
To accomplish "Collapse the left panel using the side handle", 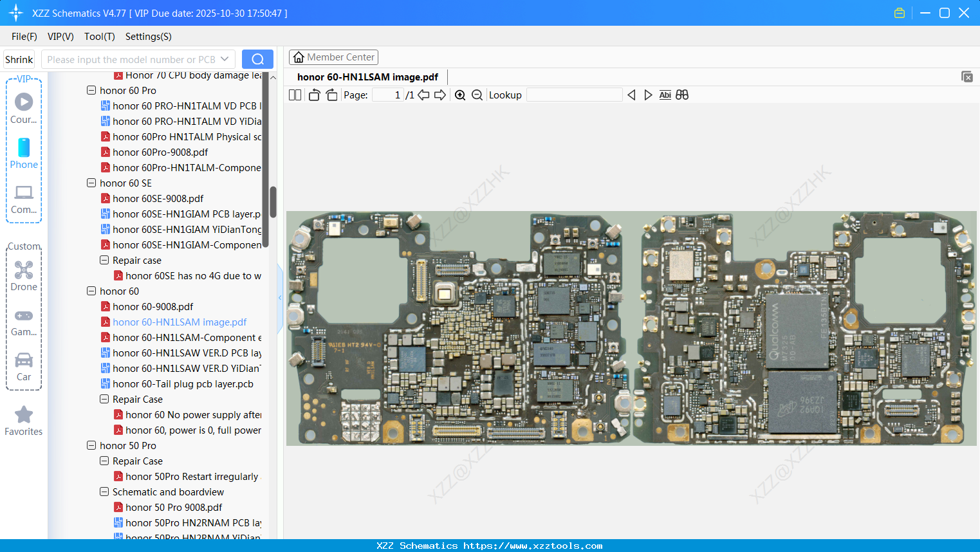I will (280, 297).
